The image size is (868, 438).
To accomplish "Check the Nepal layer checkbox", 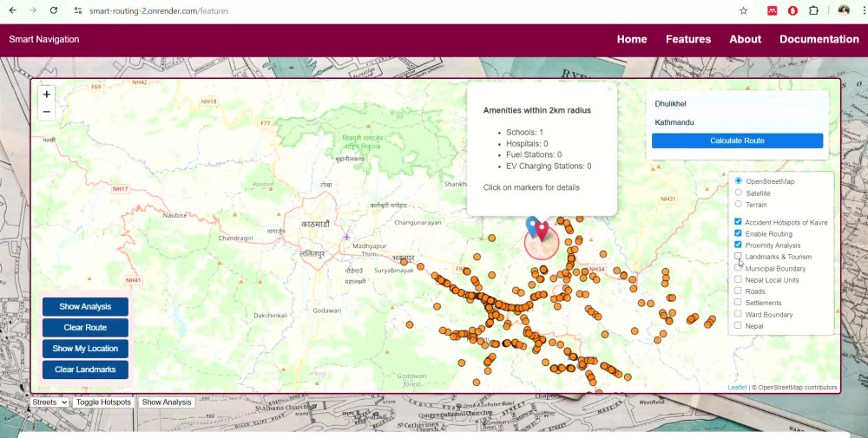I will click(738, 325).
